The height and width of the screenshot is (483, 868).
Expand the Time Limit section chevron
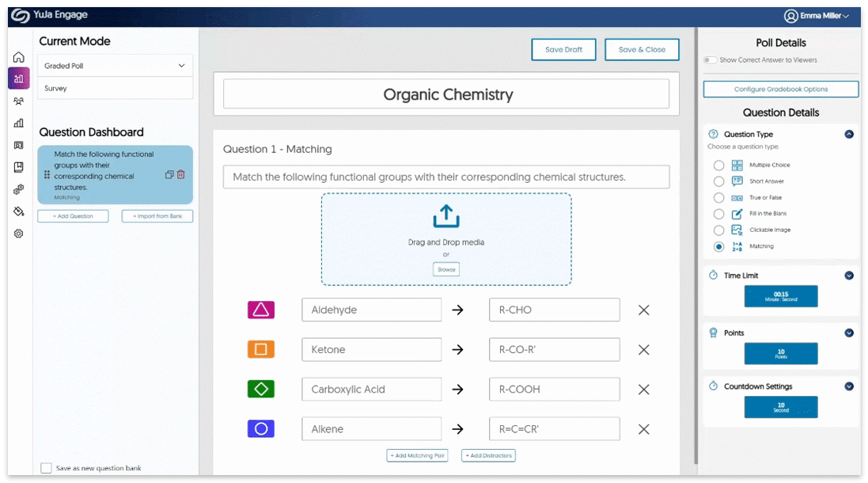point(849,276)
